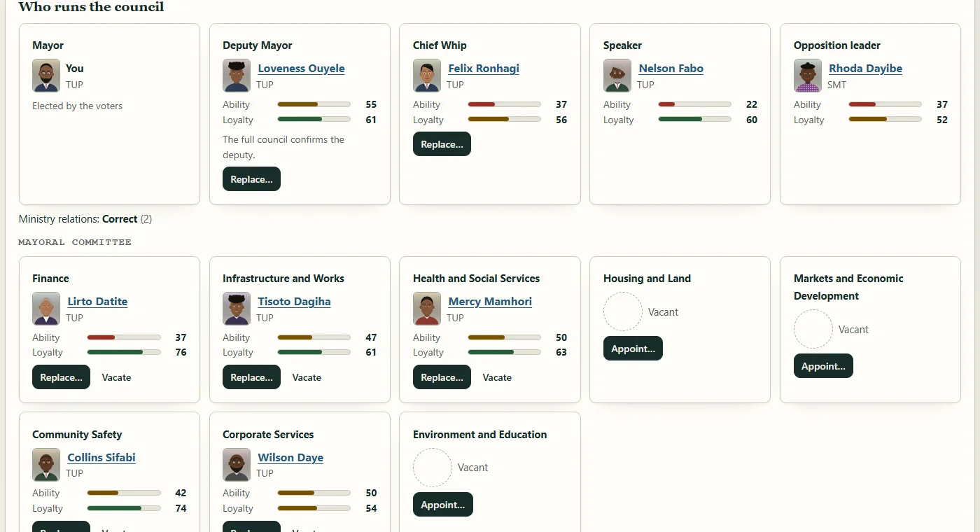
Task: Open Wilson Daye's profile link
Action: click(x=290, y=458)
